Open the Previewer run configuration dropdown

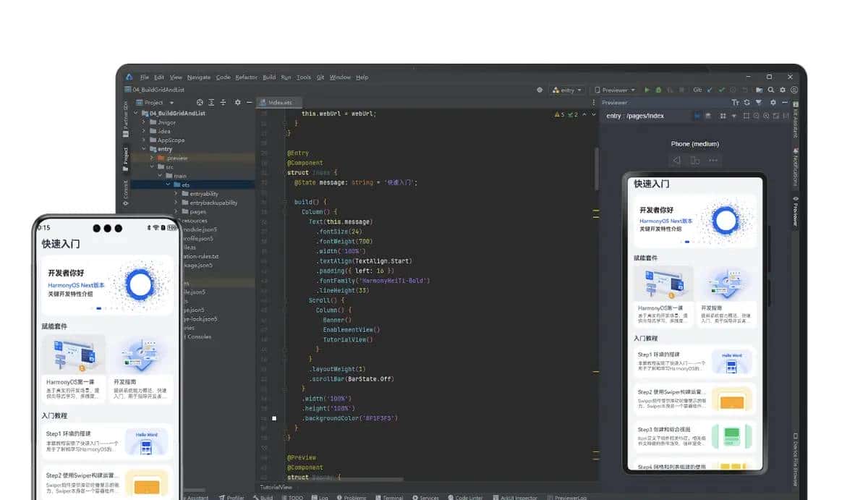coord(614,90)
